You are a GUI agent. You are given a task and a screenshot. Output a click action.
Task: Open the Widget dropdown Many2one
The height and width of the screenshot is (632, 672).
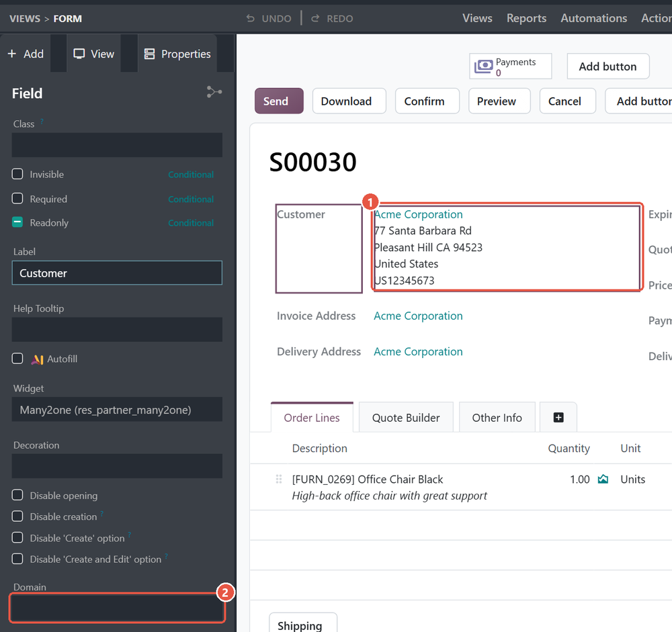(x=117, y=410)
